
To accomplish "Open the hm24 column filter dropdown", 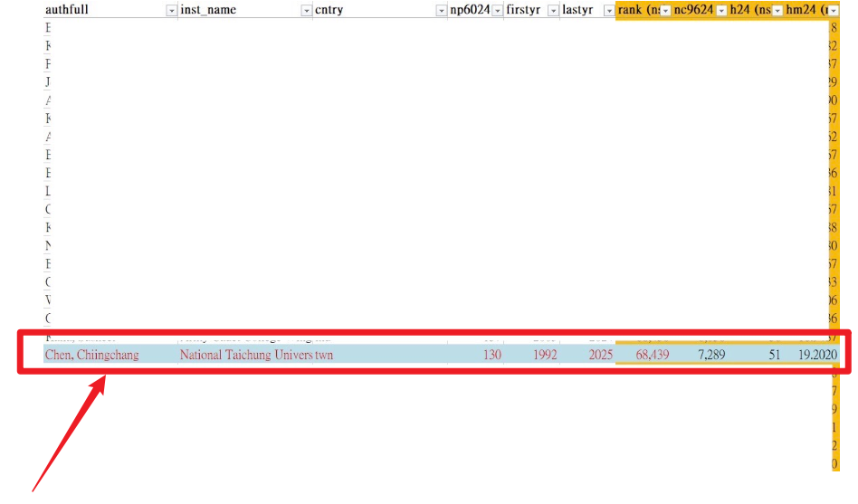I will [834, 10].
